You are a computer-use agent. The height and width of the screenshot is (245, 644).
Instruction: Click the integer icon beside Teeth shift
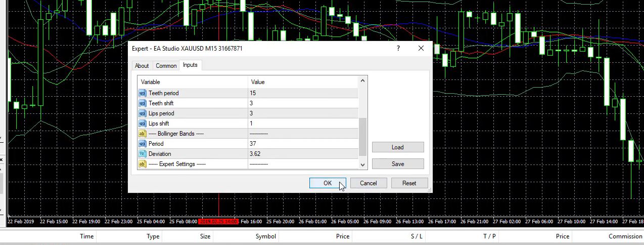click(x=142, y=103)
